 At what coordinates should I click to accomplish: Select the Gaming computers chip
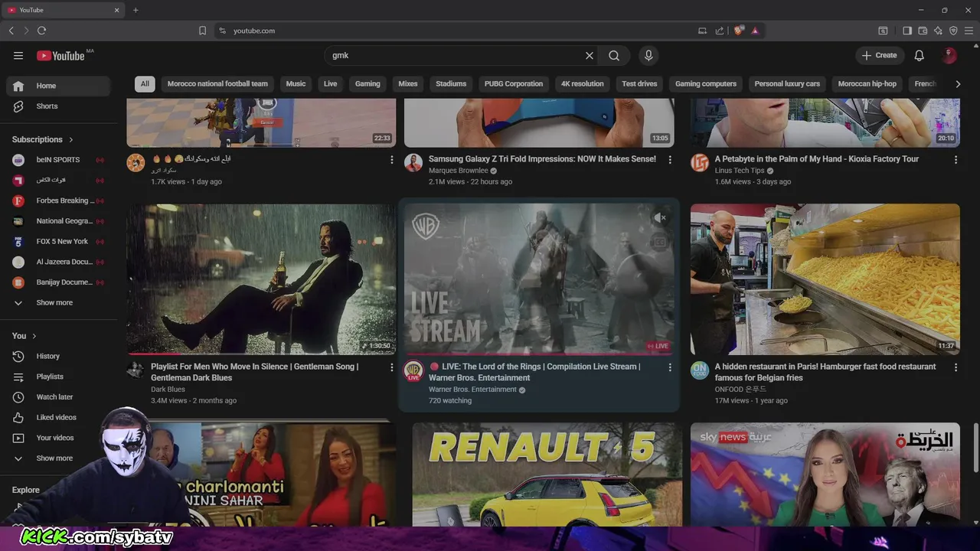tap(706, 84)
